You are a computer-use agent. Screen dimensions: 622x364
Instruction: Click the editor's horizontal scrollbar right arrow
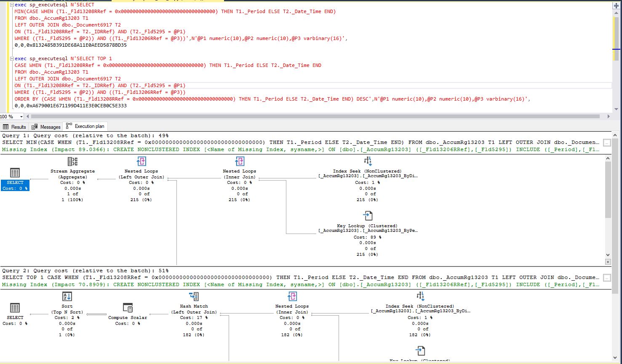[x=609, y=117]
